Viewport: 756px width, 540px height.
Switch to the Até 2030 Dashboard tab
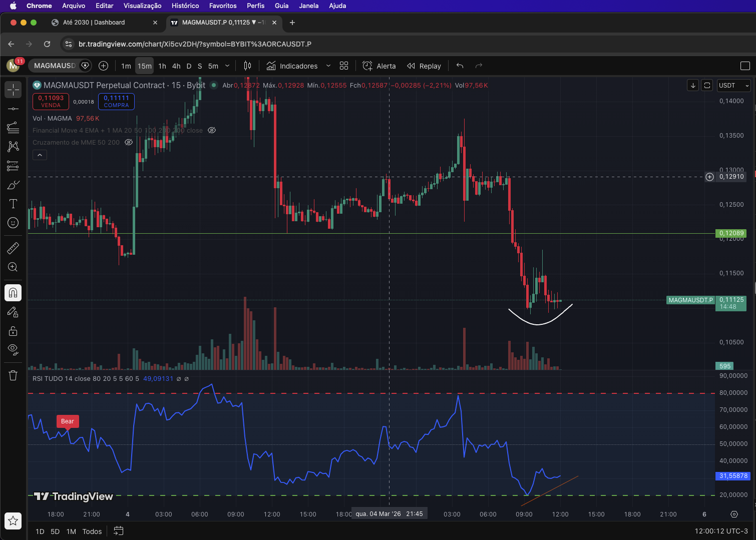[94, 23]
